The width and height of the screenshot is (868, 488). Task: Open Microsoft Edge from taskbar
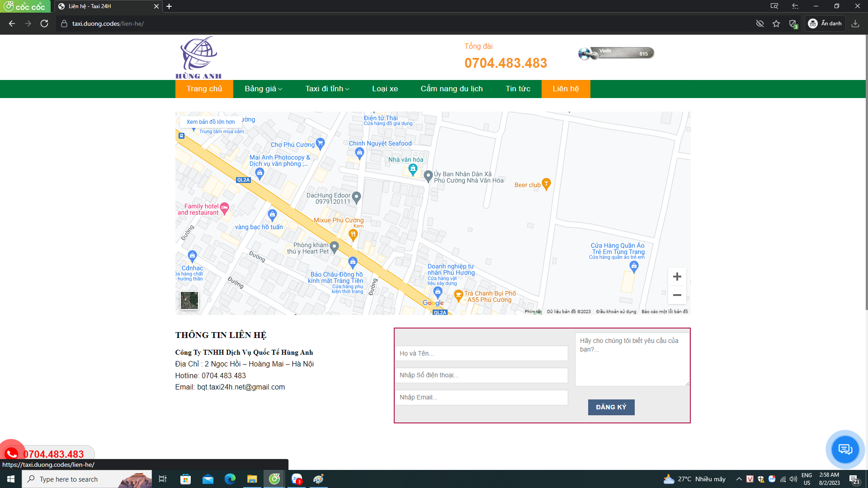click(x=230, y=479)
